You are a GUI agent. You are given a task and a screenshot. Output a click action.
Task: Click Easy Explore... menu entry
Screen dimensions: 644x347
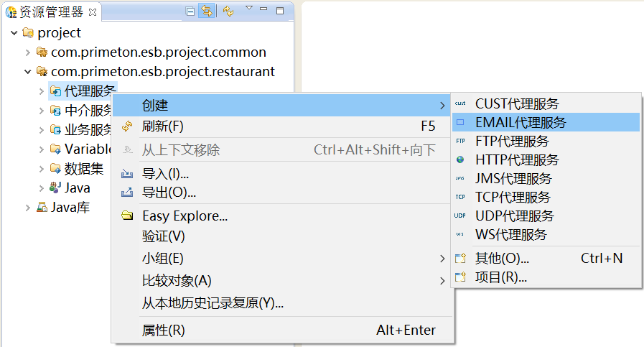click(185, 216)
